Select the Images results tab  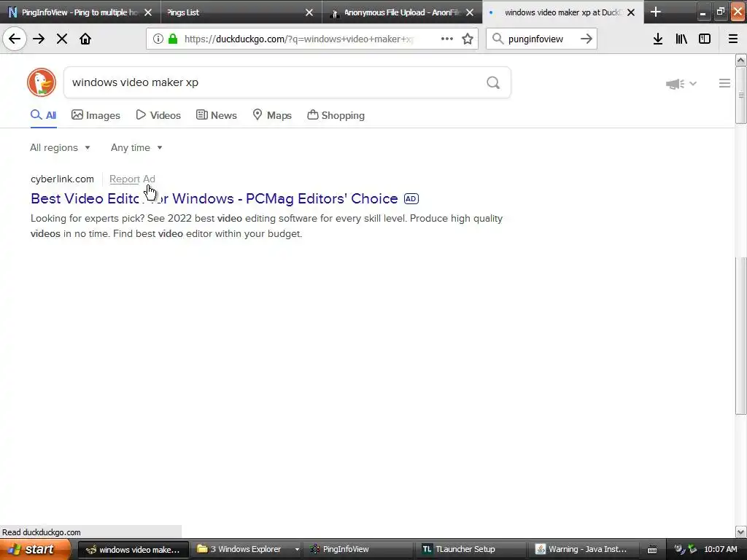(x=96, y=115)
